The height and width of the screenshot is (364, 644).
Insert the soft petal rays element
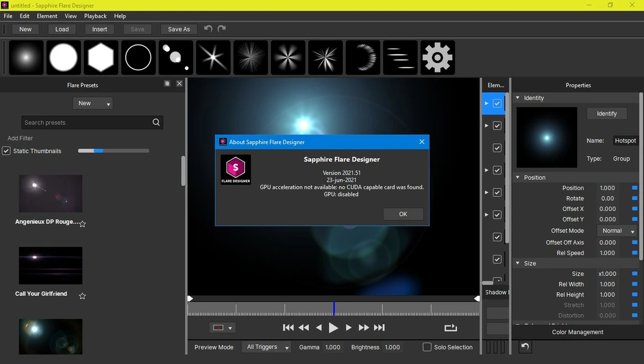coord(288,57)
